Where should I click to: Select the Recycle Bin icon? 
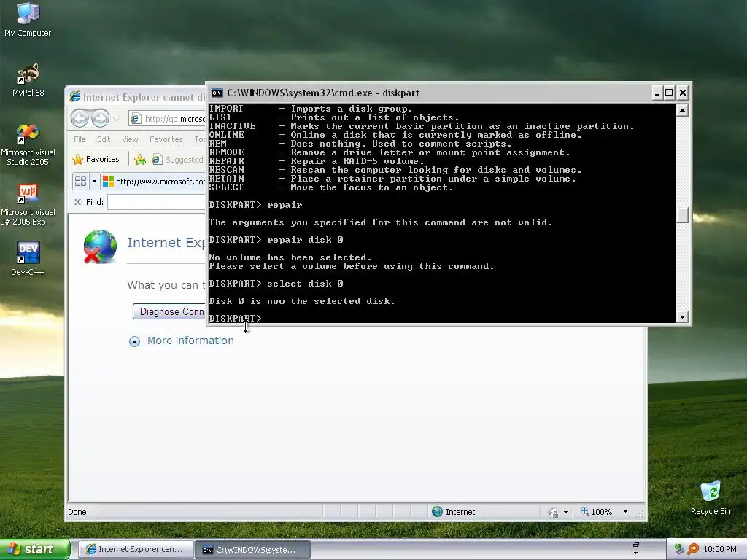point(711,498)
